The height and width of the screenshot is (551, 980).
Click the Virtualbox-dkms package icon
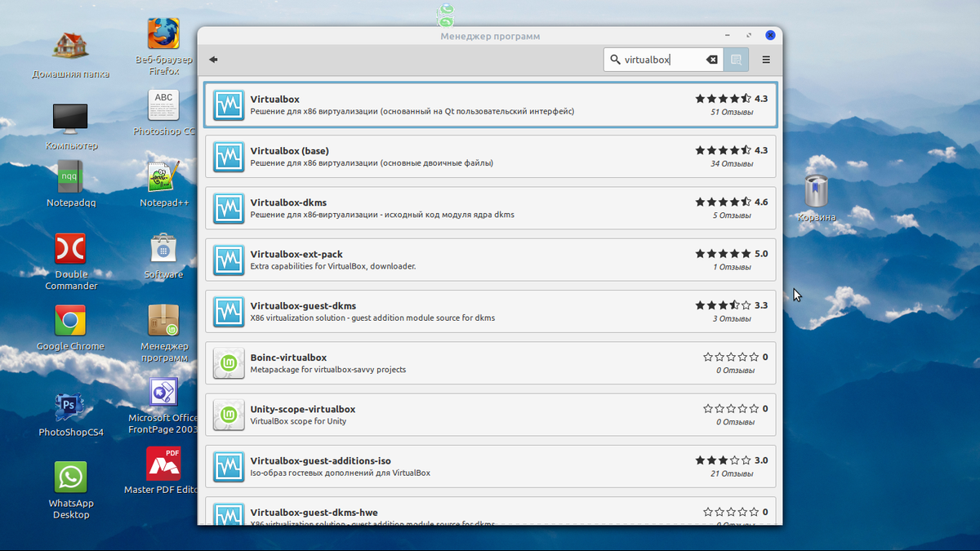pyautogui.click(x=229, y=208)
